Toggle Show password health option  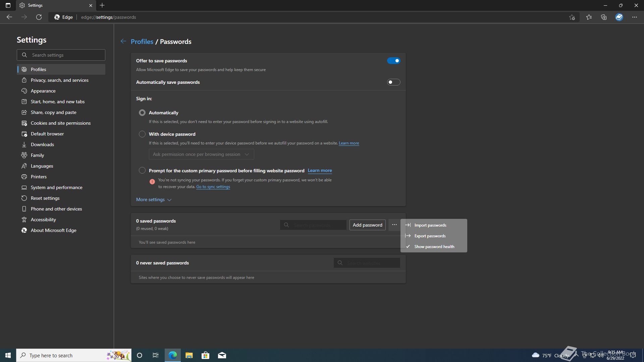(x=434, y=247)
